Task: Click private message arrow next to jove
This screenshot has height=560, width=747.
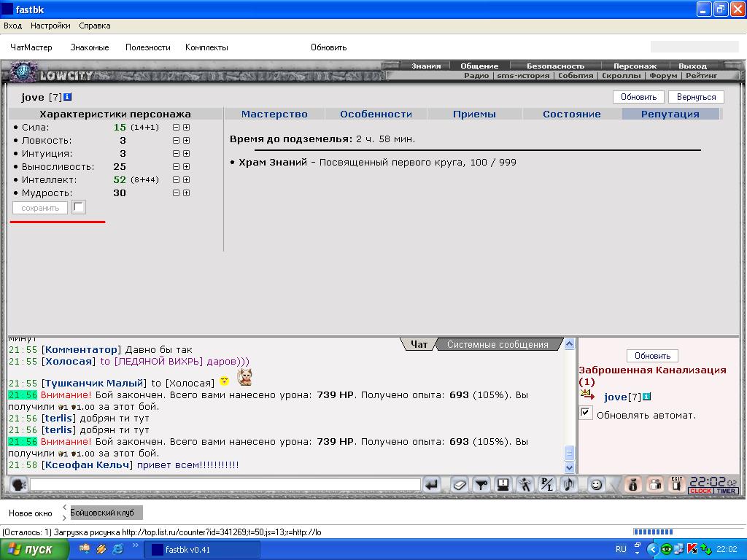Action: (587, 394)
